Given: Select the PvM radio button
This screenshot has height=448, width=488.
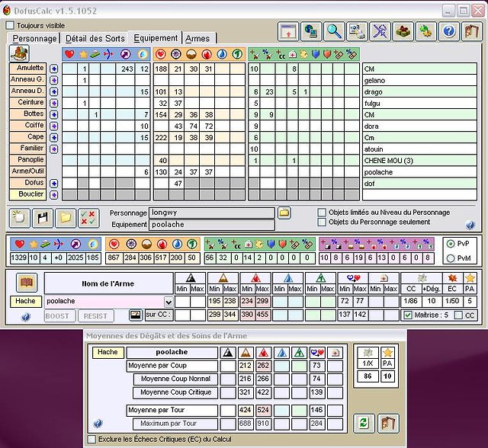Looking at the screenshot, I should click(451, 258).
